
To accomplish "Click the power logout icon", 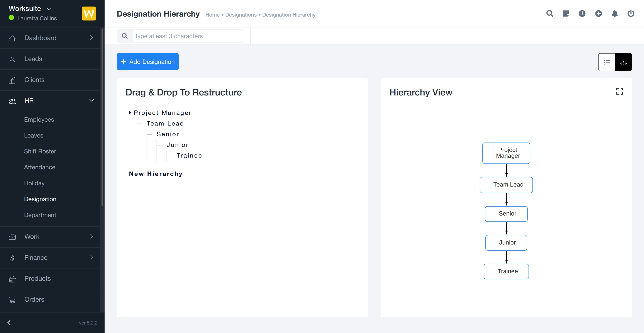I will click(x=630, y=14).
